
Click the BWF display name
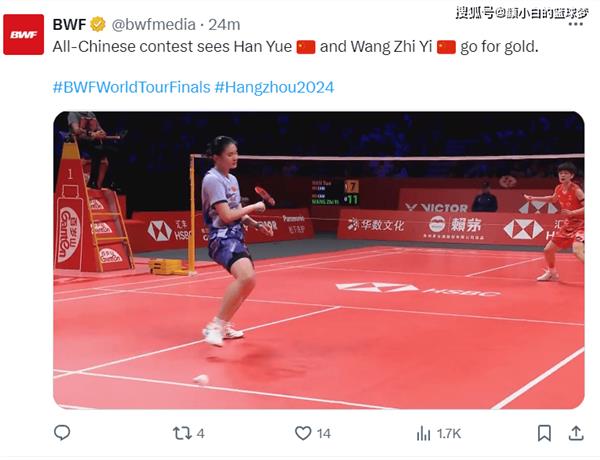pos(69,24)
